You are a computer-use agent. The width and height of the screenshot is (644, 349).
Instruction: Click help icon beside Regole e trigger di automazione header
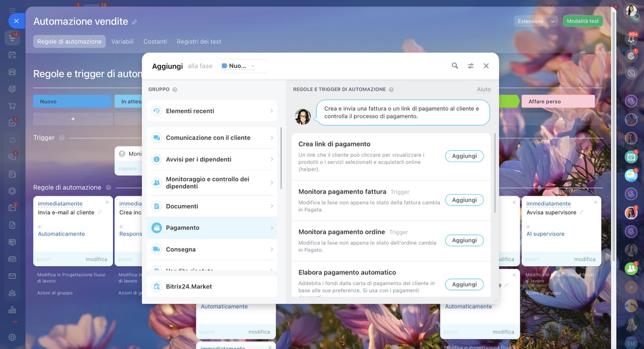391,90
